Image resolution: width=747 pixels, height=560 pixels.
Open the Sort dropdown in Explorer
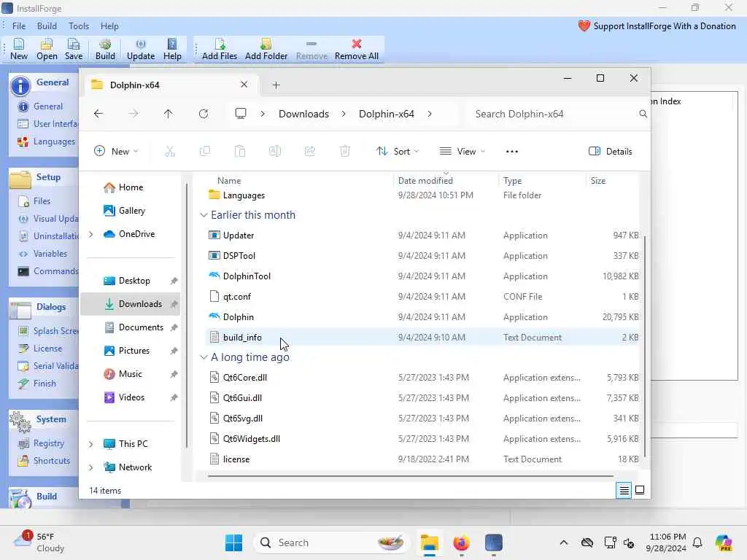click(398, 152)
